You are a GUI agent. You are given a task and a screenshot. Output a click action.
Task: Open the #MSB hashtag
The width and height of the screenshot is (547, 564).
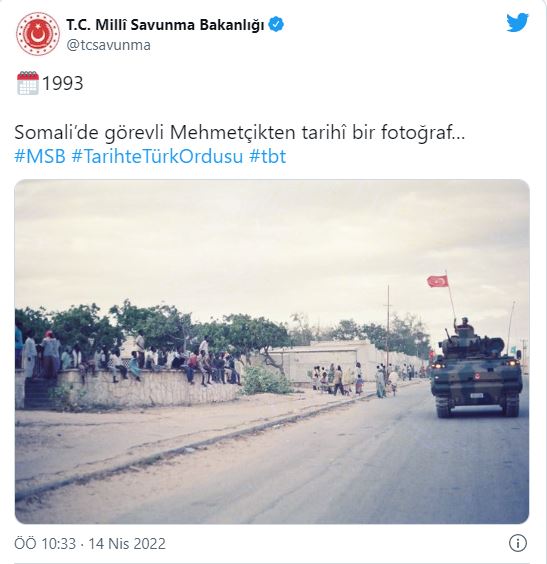[x=40, y=156]
